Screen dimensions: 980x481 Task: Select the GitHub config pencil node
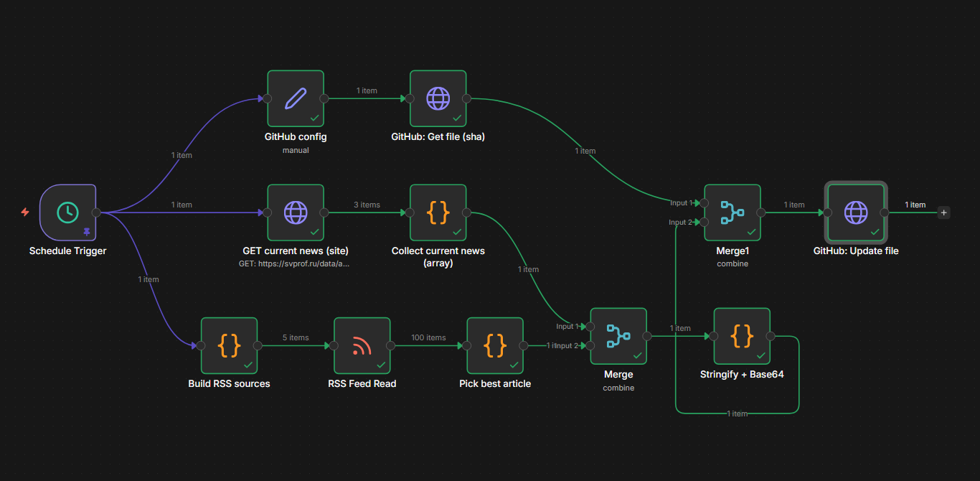point(295,98)
